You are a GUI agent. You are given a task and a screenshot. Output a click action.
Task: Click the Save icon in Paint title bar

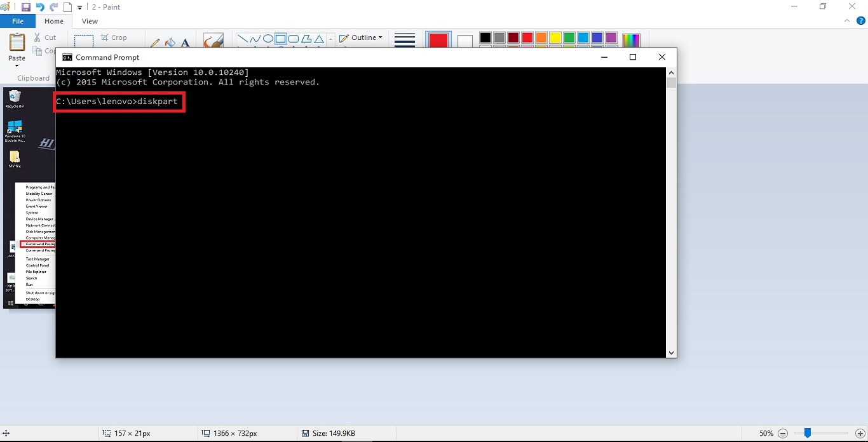tap(25, 7)
